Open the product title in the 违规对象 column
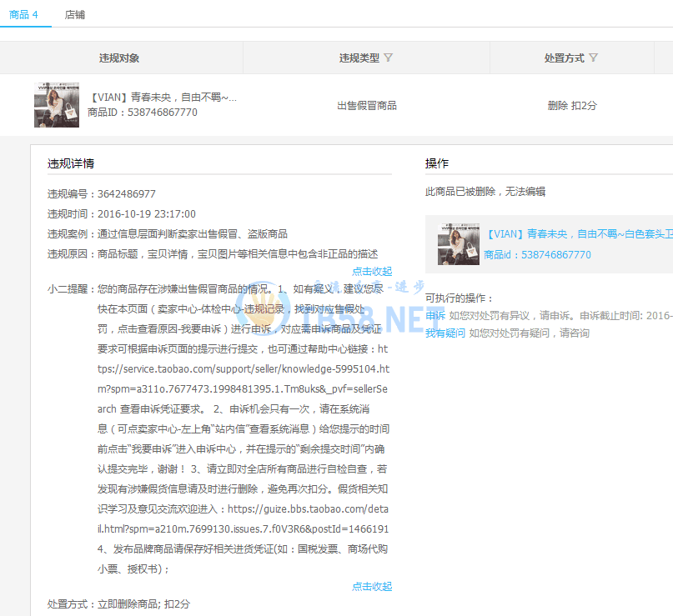Viewport: 673px width, 616px height. pos(162,98)
